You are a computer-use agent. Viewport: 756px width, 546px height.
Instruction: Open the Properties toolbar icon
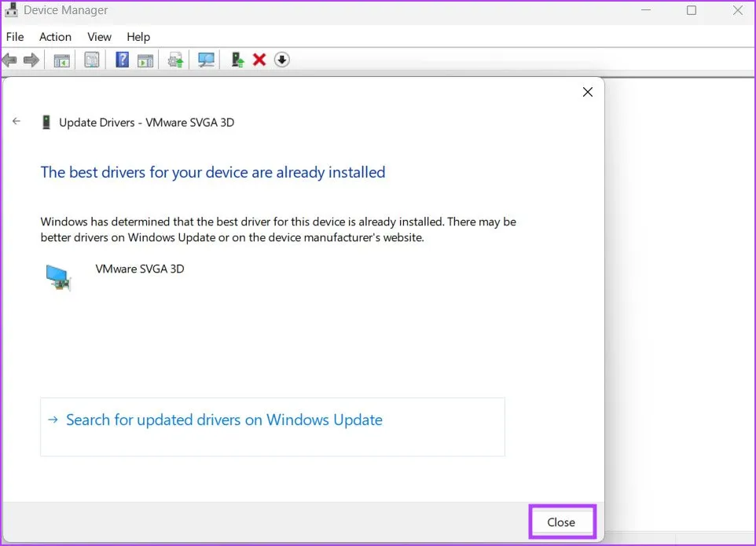[x=92, y=60]
